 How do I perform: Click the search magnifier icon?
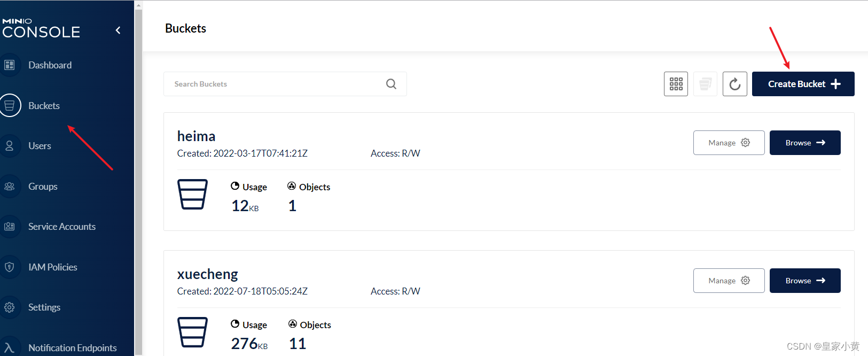point(392,84)
